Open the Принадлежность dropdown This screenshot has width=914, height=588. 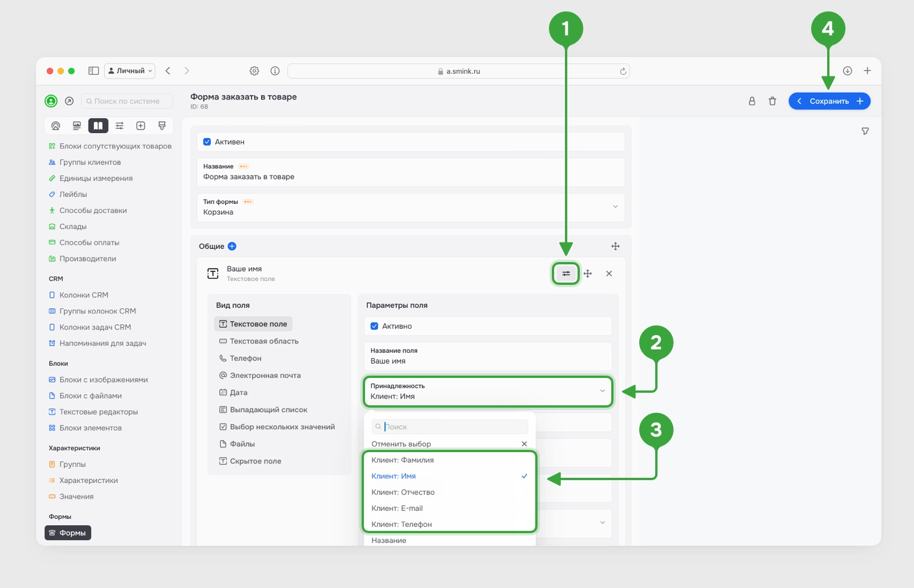[x=488, y=391]
